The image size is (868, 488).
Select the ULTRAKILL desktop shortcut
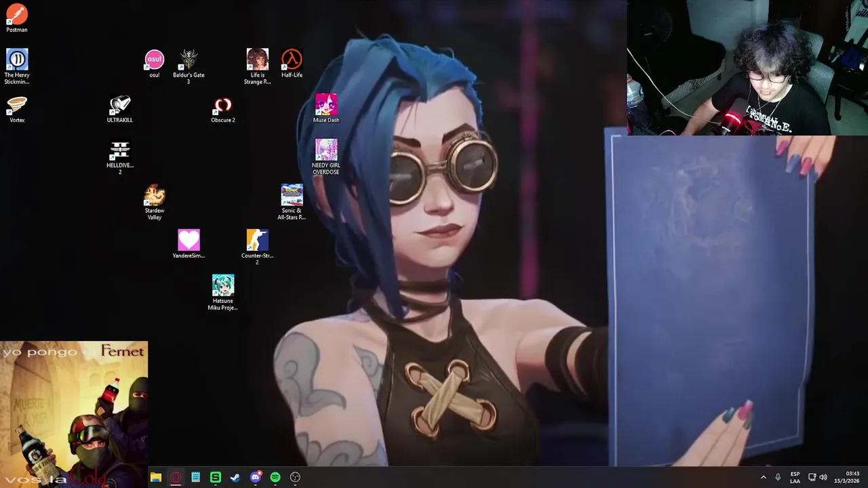click(x=120, y=109)
